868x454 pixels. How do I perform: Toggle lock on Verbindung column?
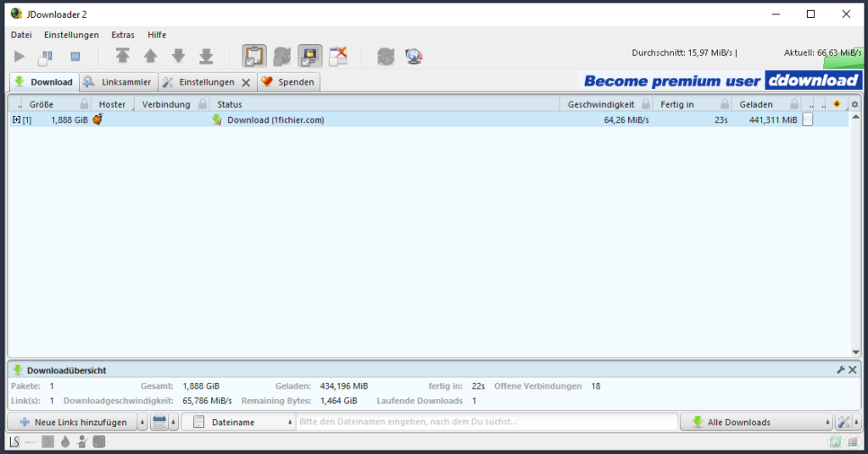[203, 103]
